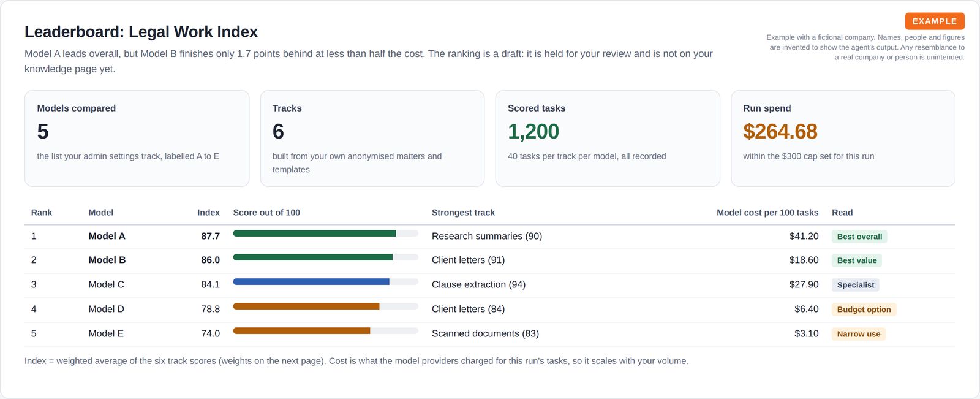Click Model E's orange score bar
The height and width of the screenshot is (399, 980).
(x=301, y=331)
